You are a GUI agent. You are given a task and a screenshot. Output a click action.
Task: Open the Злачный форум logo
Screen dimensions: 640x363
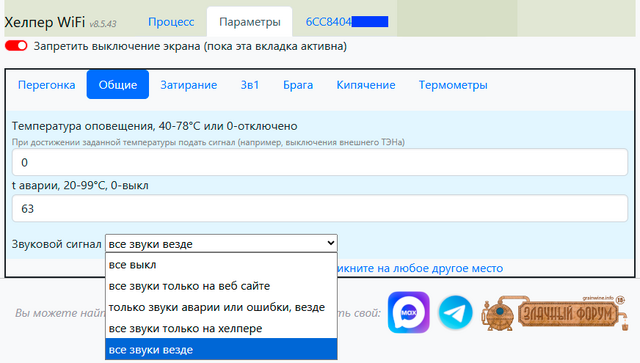554,313
